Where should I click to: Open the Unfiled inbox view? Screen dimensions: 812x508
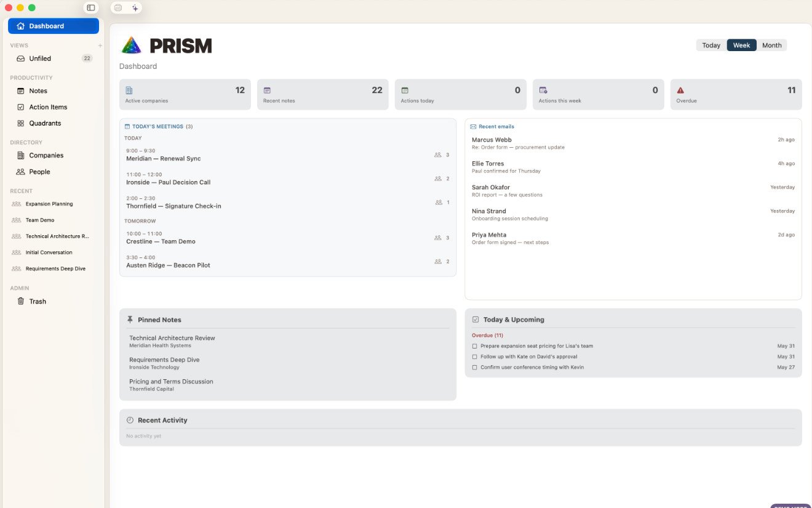tap(54, 58)
